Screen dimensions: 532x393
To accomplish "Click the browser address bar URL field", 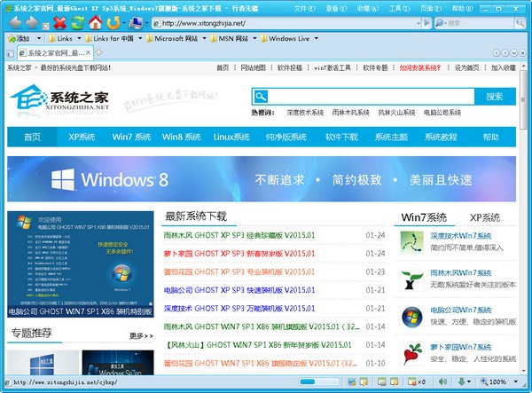I will click(x=284, y=23).
